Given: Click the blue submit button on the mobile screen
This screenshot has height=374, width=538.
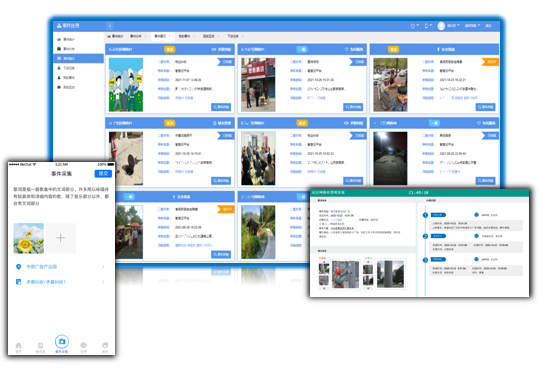Looking at the screenshot, I should tap(103, 174).
